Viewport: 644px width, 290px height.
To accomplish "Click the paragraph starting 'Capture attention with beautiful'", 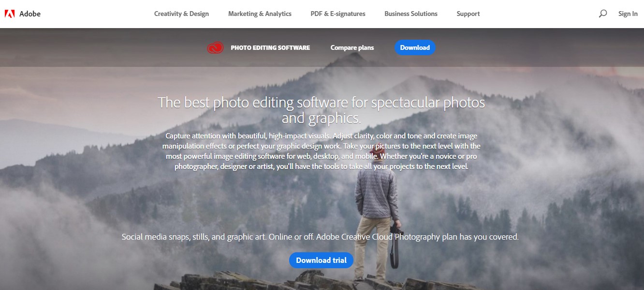I will 322,151.
